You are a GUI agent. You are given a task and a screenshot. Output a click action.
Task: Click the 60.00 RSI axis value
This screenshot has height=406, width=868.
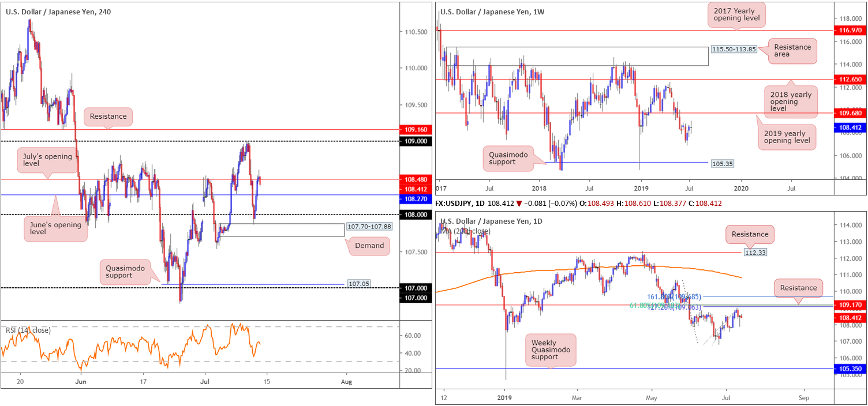click(x=413, y=336)
